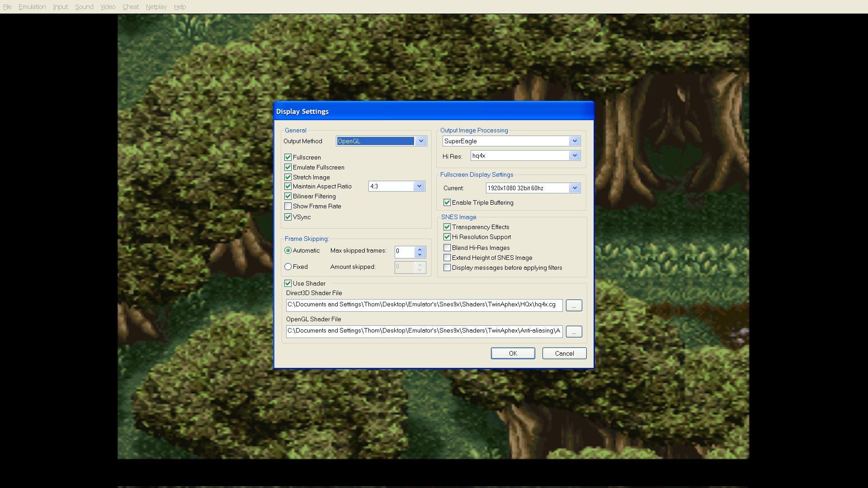Toggle the Fullscreen checkbox
The height and width of the screenshot is (488, 868).
pos(288,157)
